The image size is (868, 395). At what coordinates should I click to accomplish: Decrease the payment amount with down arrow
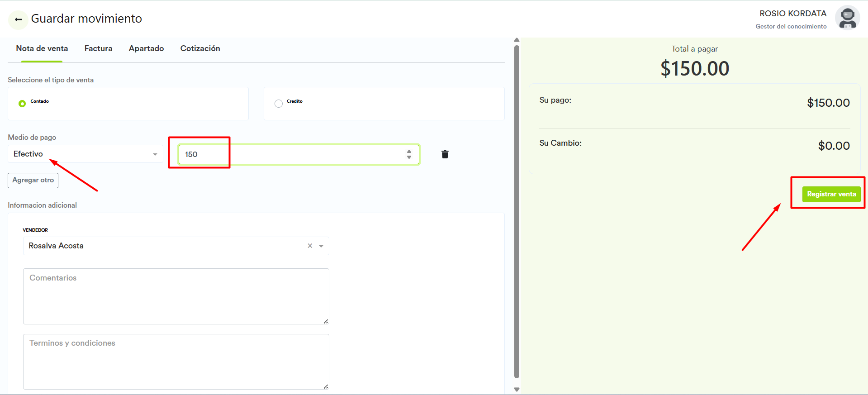click(x=409, y=157)
